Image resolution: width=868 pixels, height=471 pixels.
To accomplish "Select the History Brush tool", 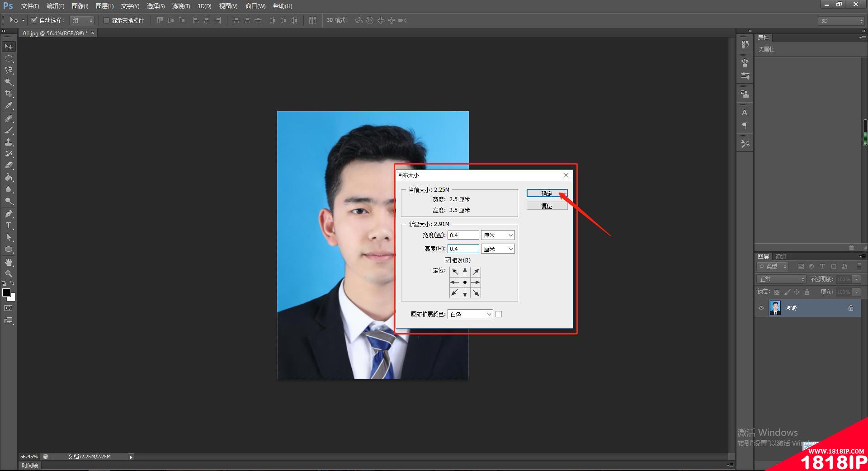I will click(9, 154).
